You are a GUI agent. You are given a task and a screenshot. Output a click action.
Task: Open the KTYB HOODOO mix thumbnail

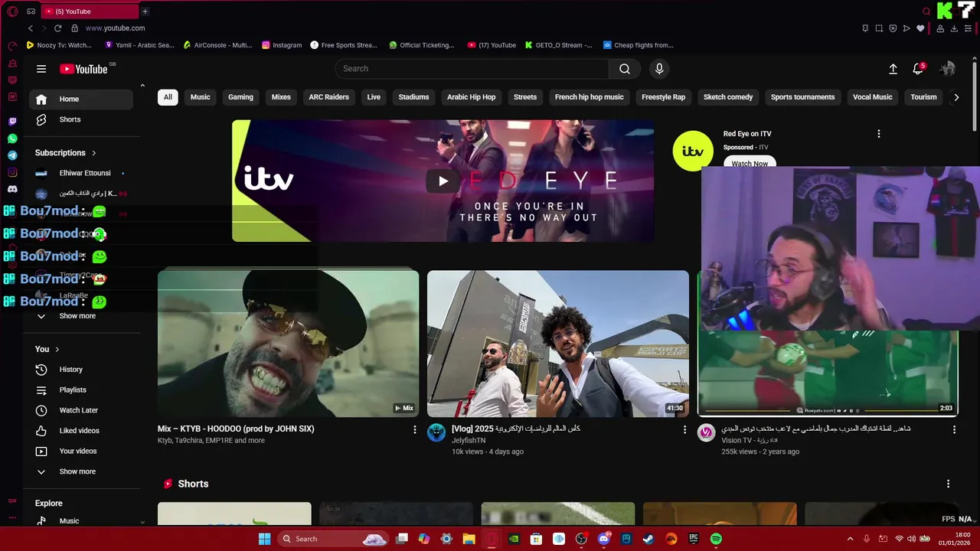288,344
